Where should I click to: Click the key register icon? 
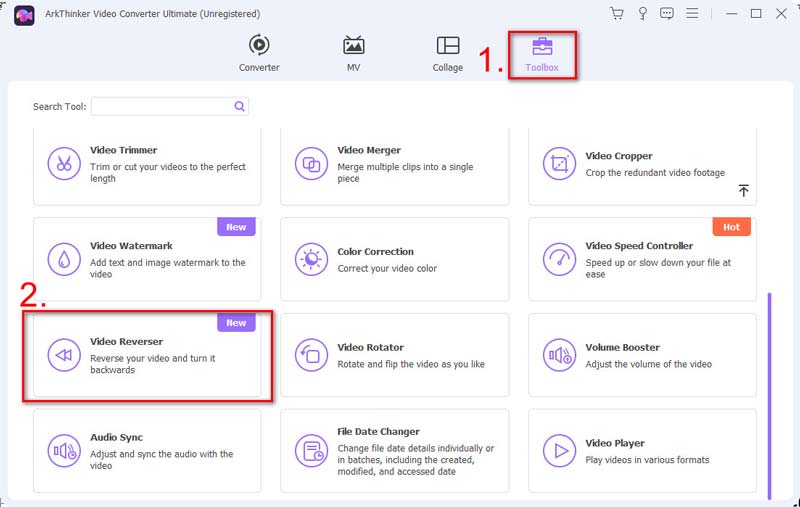(643, 13)
